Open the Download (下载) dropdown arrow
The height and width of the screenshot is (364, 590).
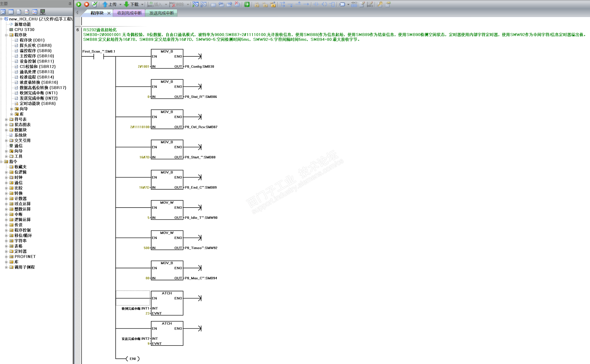[x=142, y=5]
